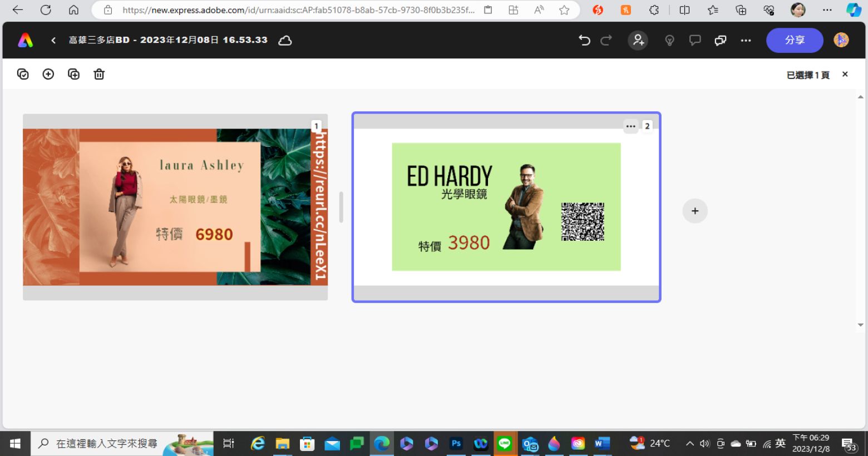Screen dimensions: 868x456
Task: Open page 2 three-dot options menu
Action: tap(630, 126)
